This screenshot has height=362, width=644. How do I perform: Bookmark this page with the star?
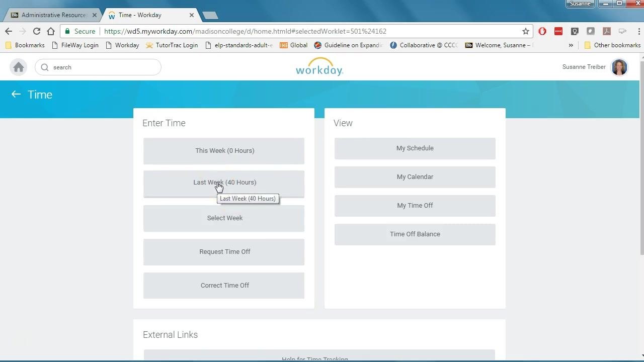(x=526, y=31)
